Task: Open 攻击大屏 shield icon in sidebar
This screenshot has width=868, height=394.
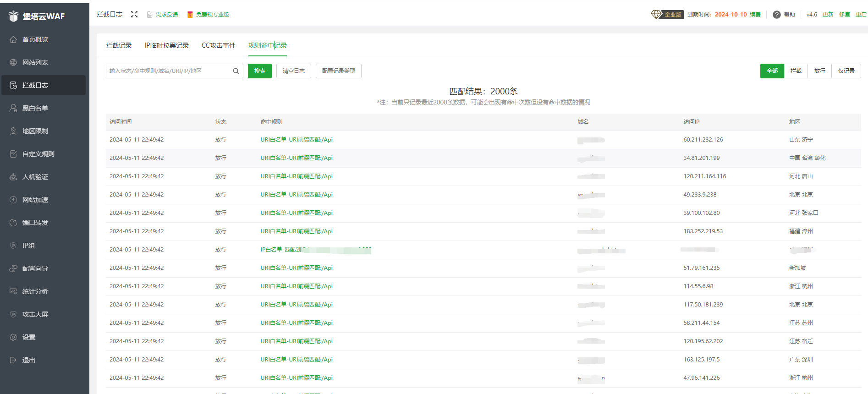Action: (13, 314)
